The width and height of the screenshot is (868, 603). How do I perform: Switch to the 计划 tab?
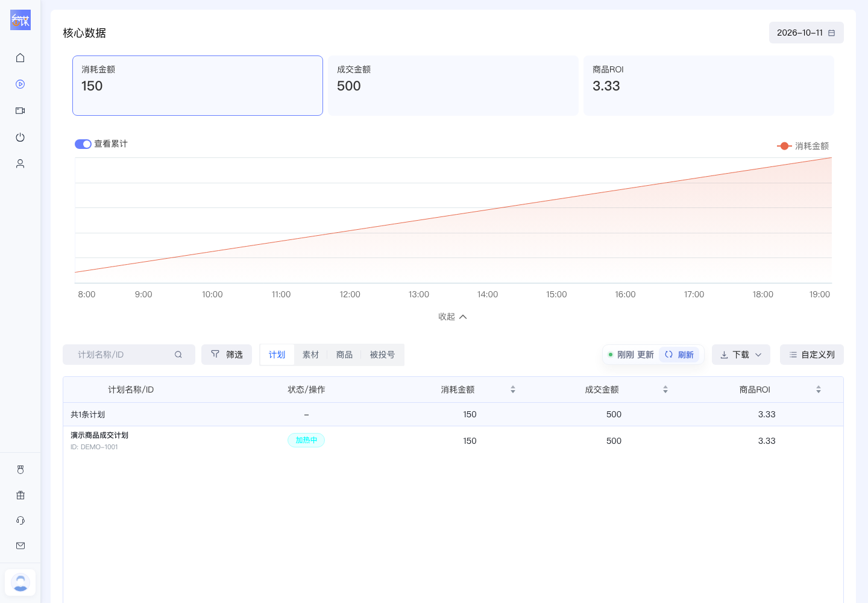[277, 355]
